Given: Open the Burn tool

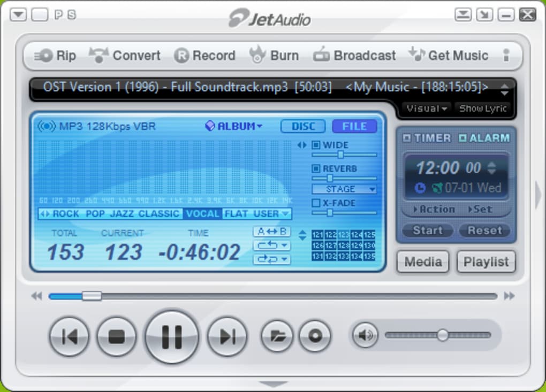Looking at the screenshot, I should point(275,55).
